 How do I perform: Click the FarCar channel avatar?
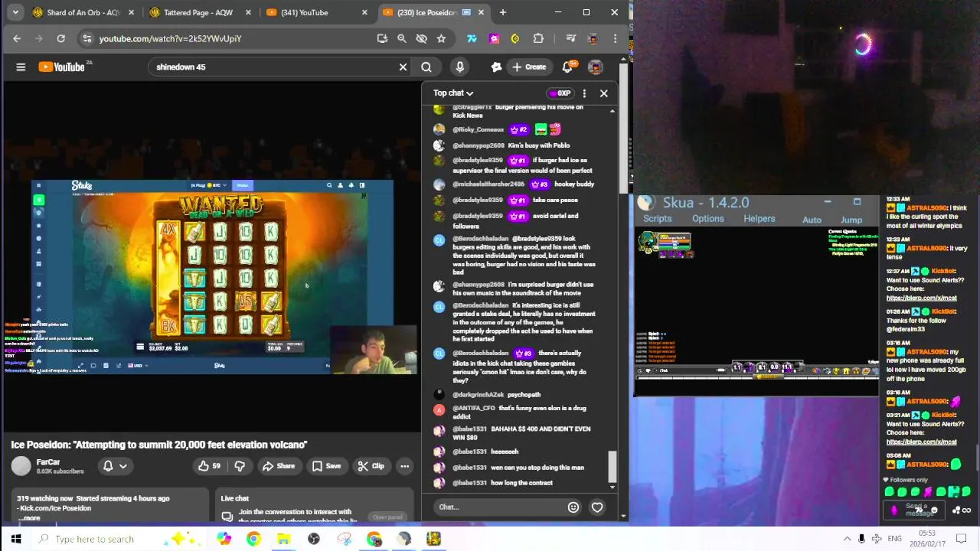point(21,466)
